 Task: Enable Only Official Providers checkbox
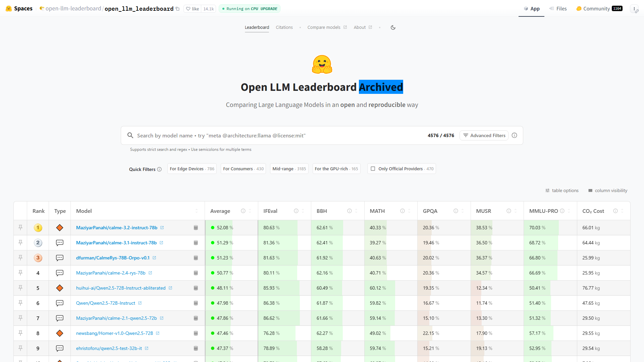click(x=373, y=169)
